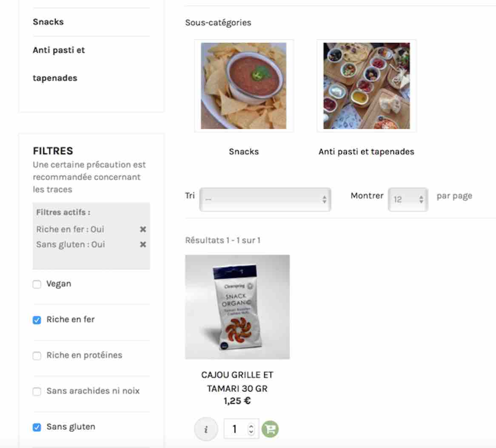Increase quantity using the stepper up arrow
The width and height of the screenshot is (496, 448).
pos(251,426)
